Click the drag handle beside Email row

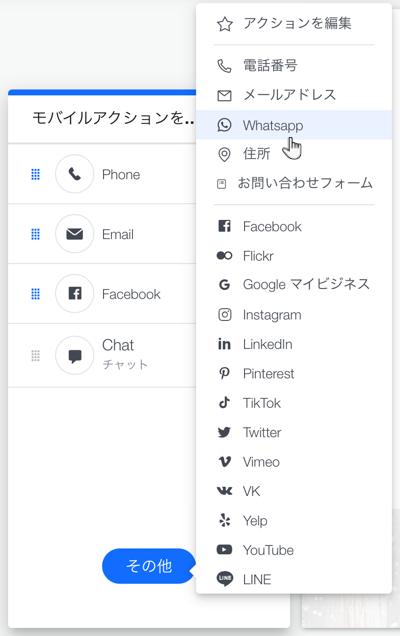36,234
